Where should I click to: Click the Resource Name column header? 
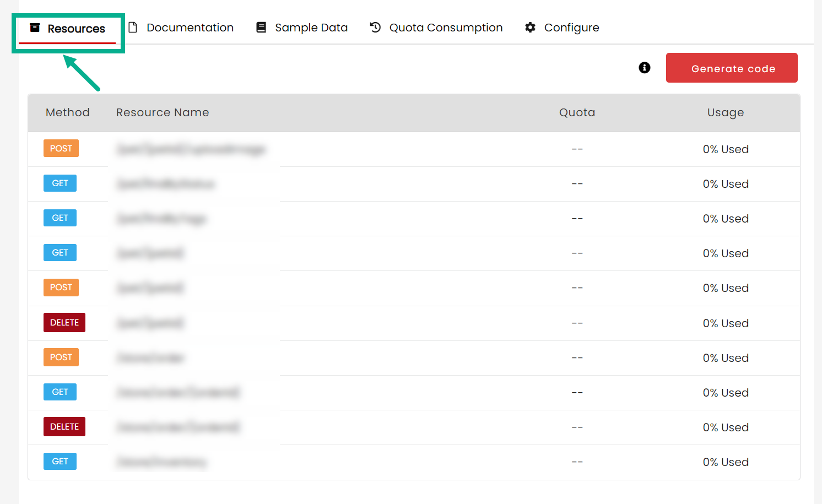coord(163,112)
